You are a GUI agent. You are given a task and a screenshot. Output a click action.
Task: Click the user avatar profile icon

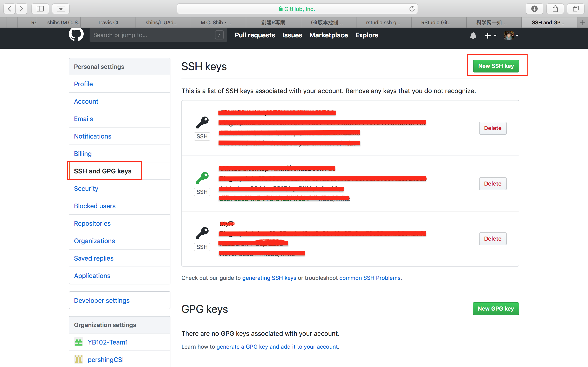[509, 35]
